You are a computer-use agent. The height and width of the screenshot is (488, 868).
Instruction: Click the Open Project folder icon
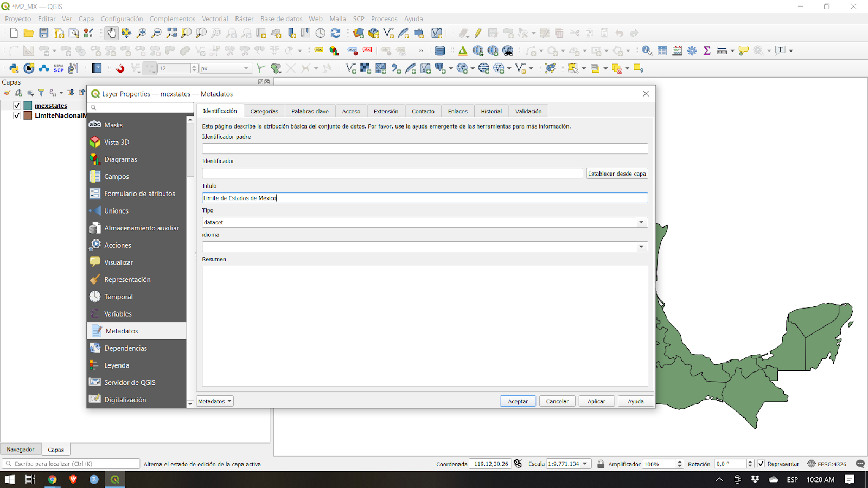29,33
